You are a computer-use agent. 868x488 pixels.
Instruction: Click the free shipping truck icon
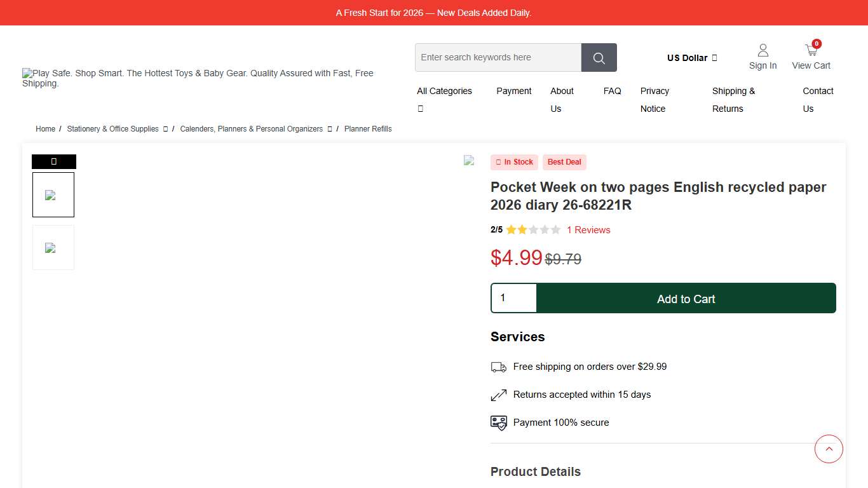498,367
